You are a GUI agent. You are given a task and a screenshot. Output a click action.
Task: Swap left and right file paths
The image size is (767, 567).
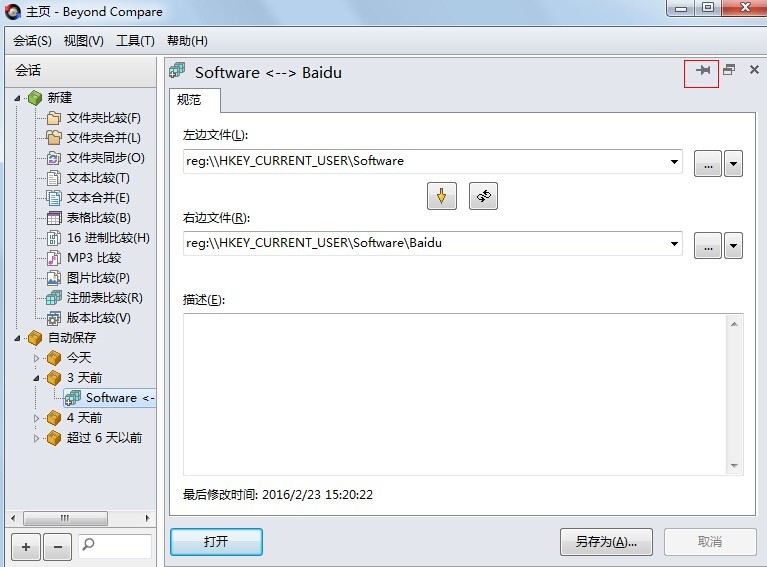pos(483,196)
